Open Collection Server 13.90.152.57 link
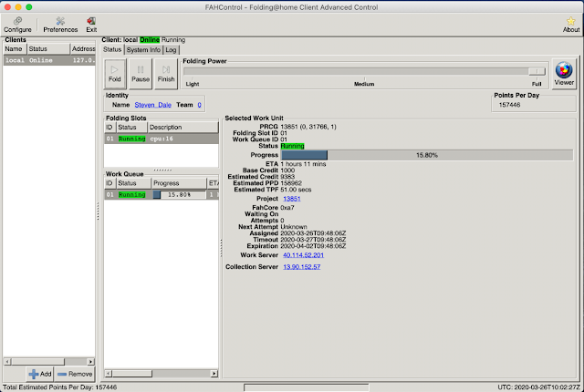Screen dimensions: 584x392 [x=302, y=267]
